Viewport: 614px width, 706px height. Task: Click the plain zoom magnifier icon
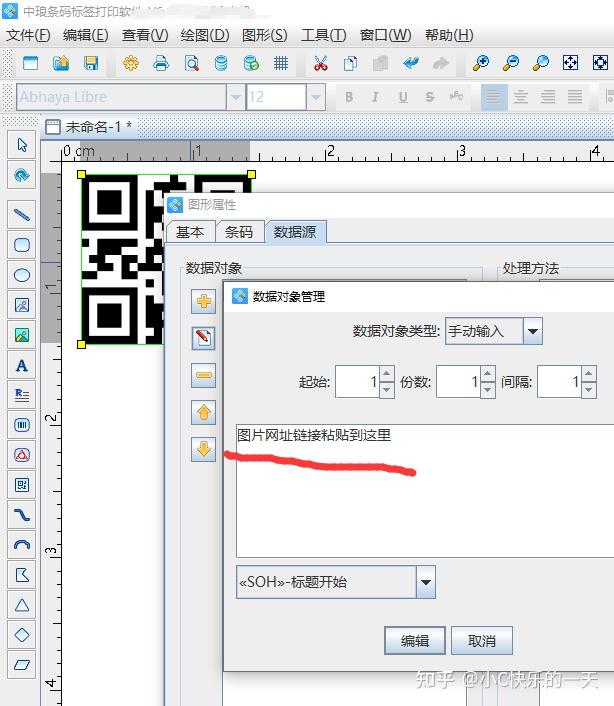pyautogui.click(x=541, y=63)
